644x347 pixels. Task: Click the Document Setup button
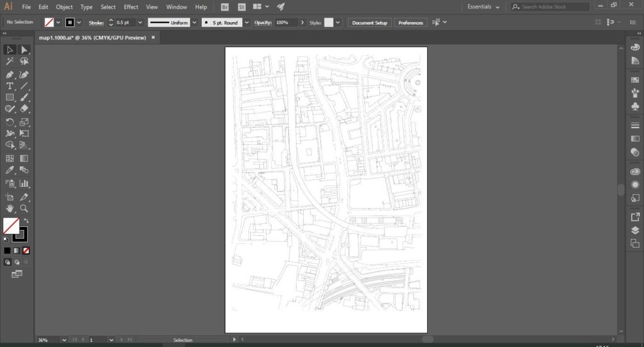[370, 23]
